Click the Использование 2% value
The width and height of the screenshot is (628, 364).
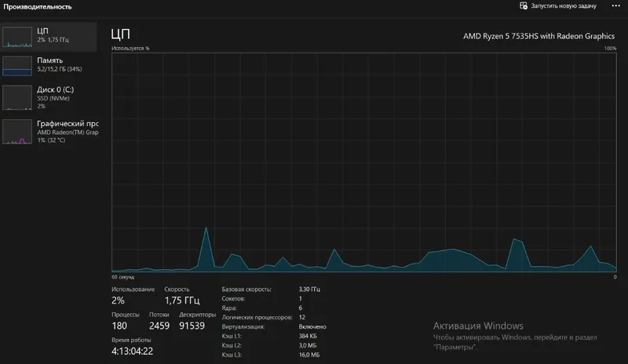(119, 300)
